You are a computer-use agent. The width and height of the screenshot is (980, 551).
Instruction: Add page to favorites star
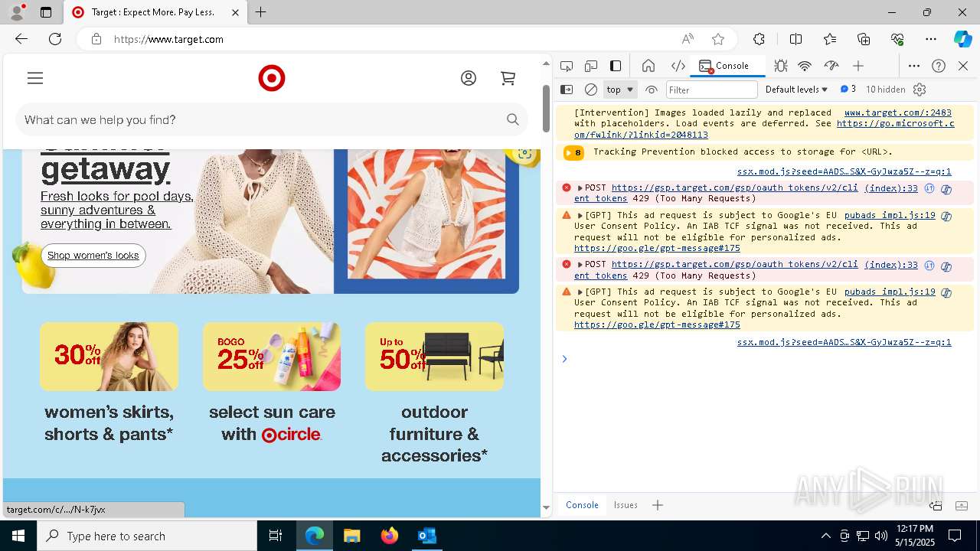pyautogui.click(x=717, y=39)
